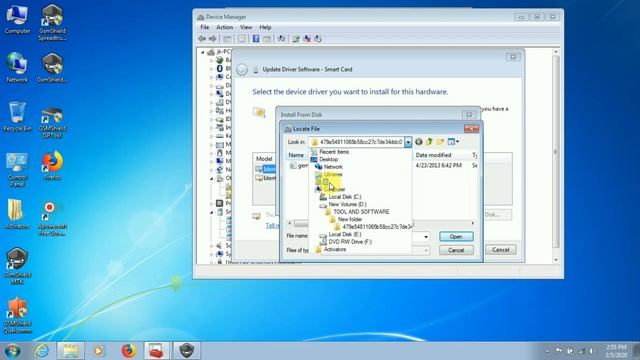This screenshot has height=360, width=640.
Task: Open Device Manager File menu
Action: pos(204,27)
